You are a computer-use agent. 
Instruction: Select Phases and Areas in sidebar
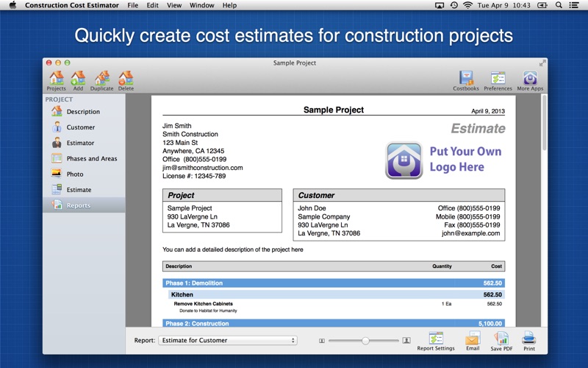91,159
